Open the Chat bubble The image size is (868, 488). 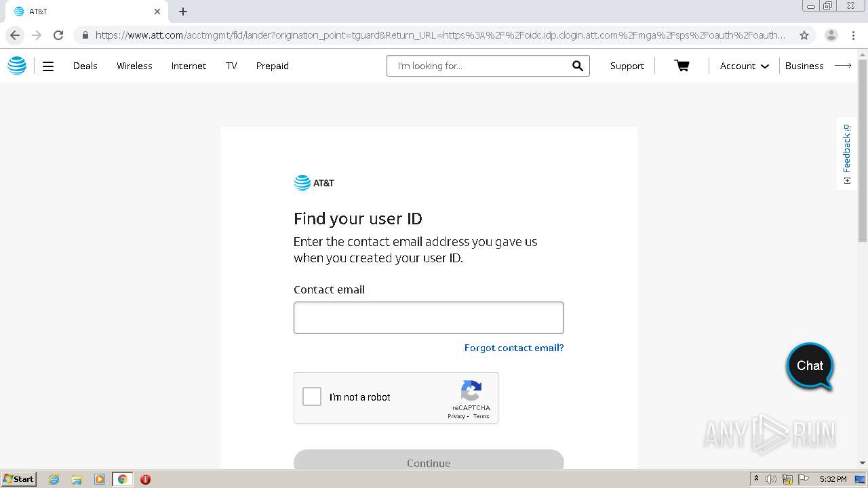(810, 367)
